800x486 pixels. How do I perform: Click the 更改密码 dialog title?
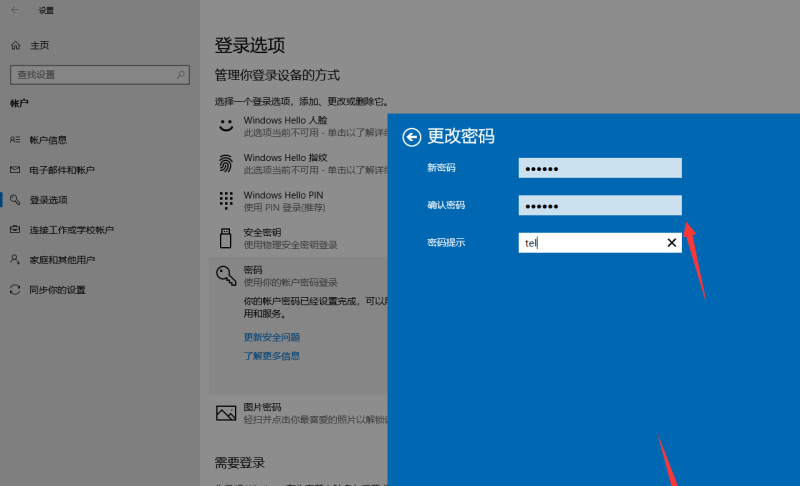click(461, 136)
